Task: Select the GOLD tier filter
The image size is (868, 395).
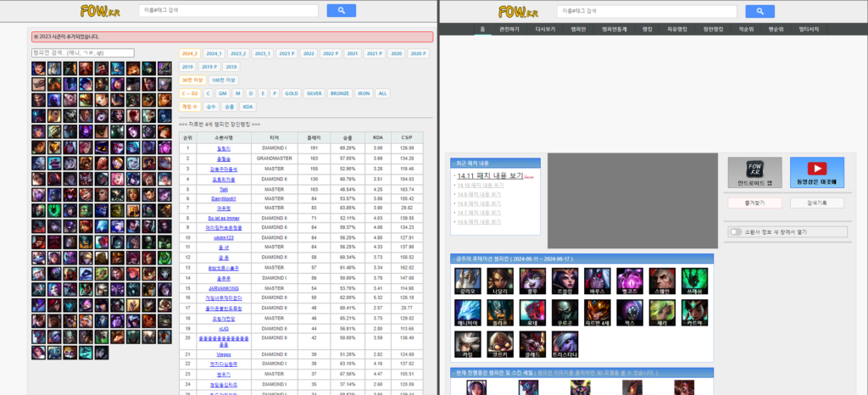Action: coord(292,93)
